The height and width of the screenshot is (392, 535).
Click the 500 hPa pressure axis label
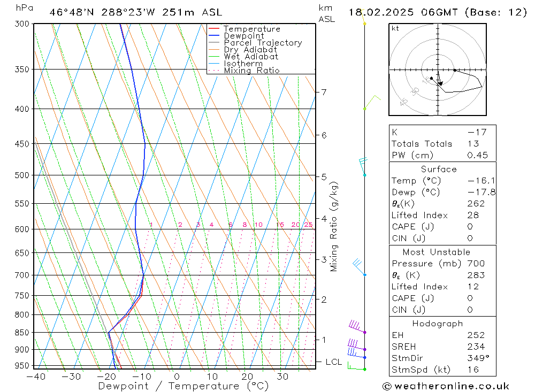tap(22, 175)
